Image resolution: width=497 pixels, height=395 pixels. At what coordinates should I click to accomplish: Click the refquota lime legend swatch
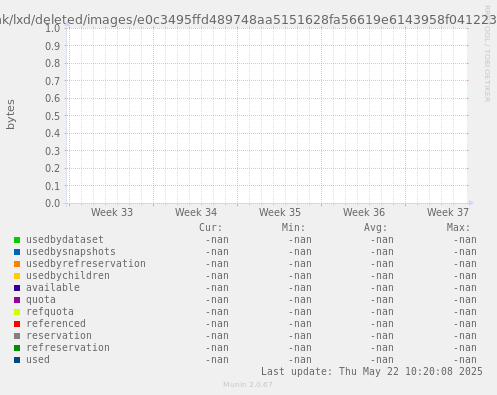(x=17, y=312)
